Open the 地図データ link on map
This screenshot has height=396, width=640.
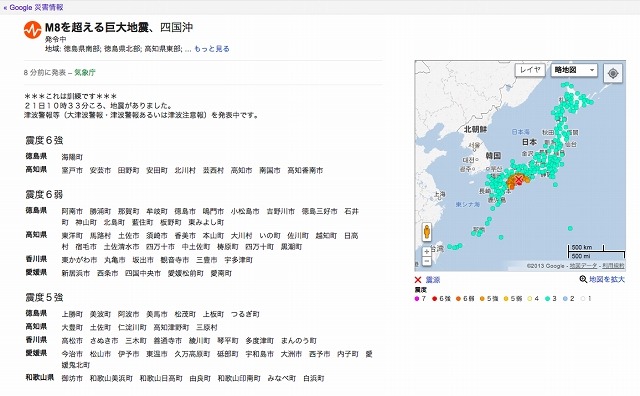pyautogui.click(x=583, y=266)
